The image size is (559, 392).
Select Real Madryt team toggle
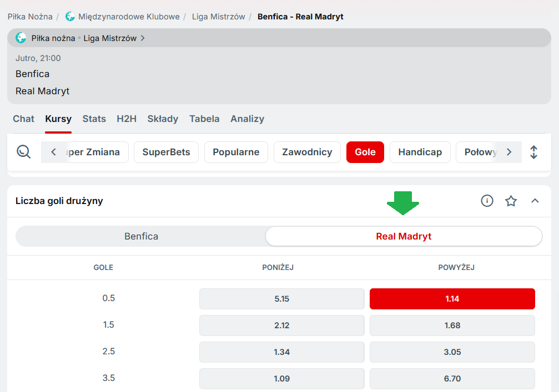coord(404,236)
